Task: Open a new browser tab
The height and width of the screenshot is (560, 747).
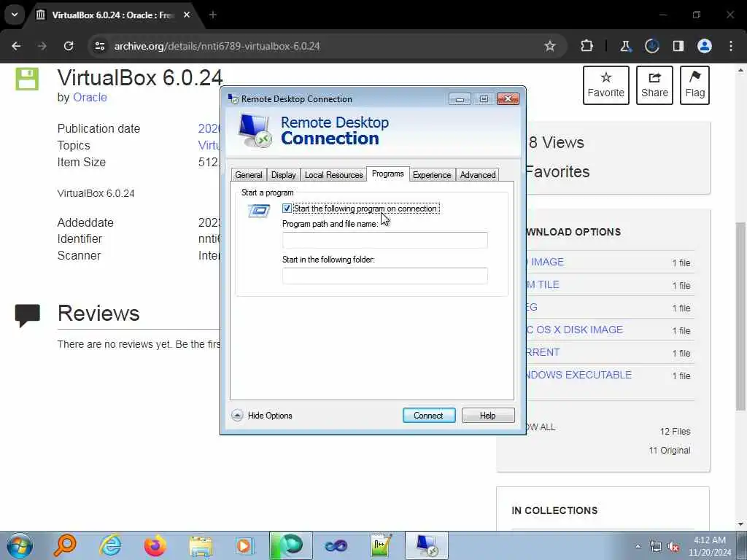Action: coord(213,15)
